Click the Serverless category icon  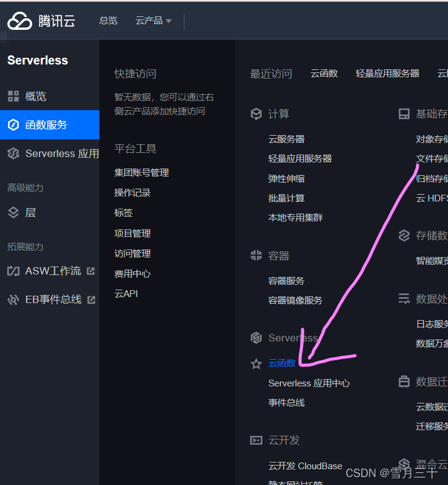tap(256, 338)
